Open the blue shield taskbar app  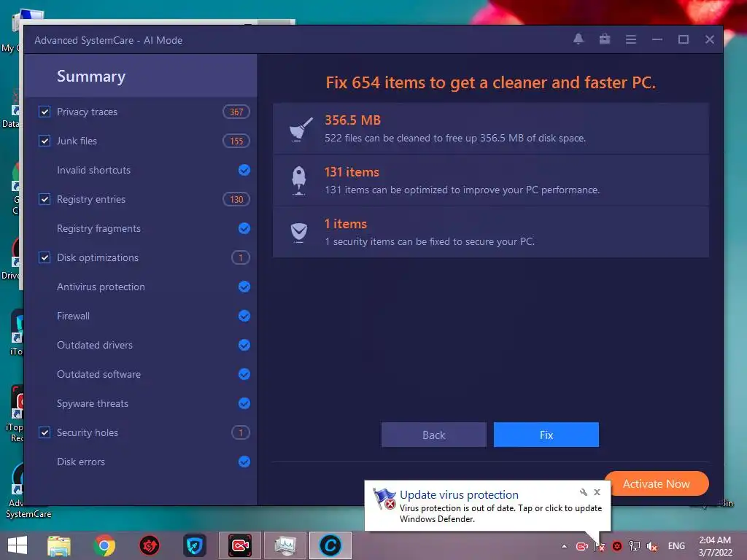(194, 545)
